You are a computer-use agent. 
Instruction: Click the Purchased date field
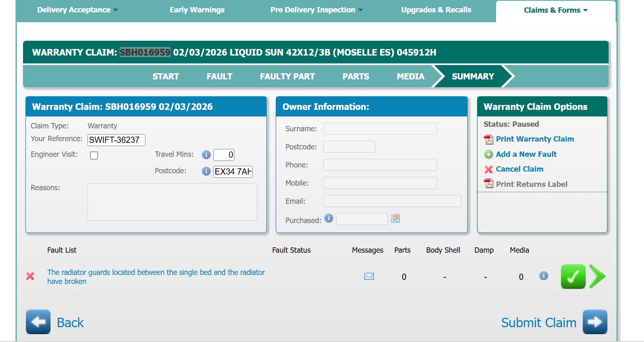tap(362, 219)
